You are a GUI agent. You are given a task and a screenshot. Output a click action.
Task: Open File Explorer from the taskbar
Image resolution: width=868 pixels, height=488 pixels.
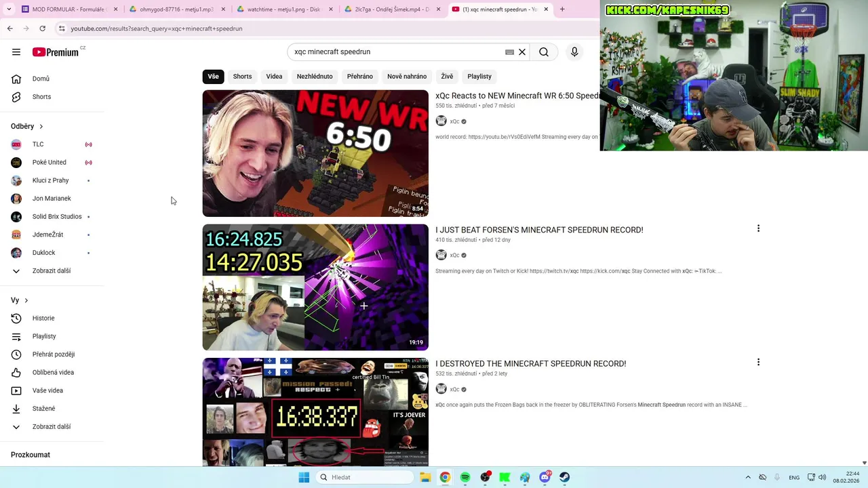pos(425,477)
